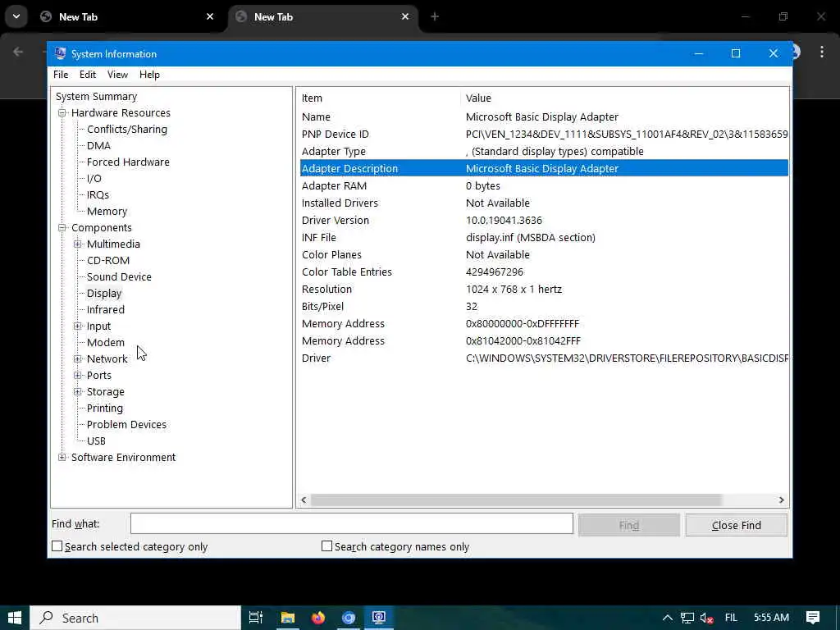
Task: Click the System Information title bar icon
Action: [x=60, y=53]
